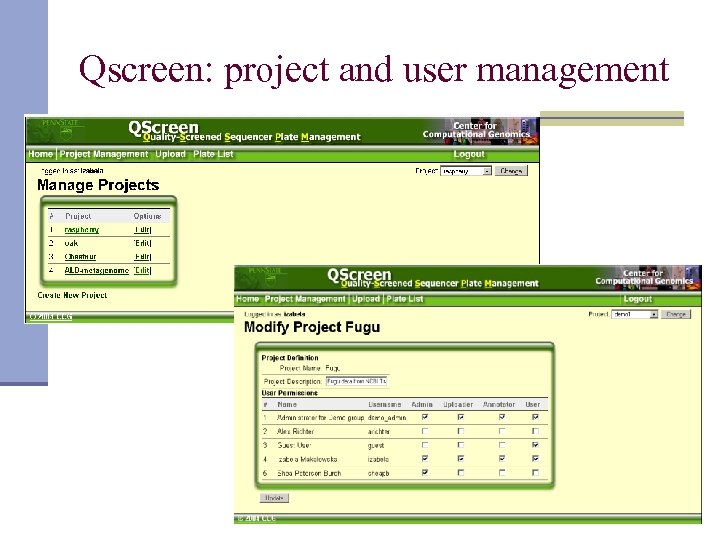Open Plate List in the Modify Project window
The height and width of the screenshot is (540, 720).
[405, 299]
